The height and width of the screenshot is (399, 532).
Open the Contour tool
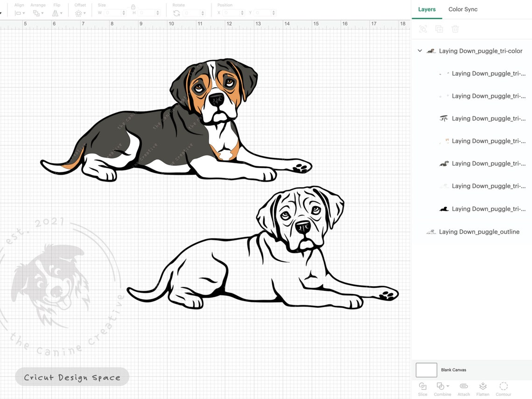[x=504, y=387]
